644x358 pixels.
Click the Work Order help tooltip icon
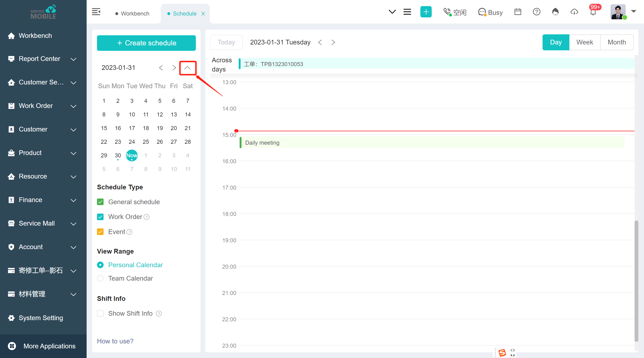click(146, 217)
